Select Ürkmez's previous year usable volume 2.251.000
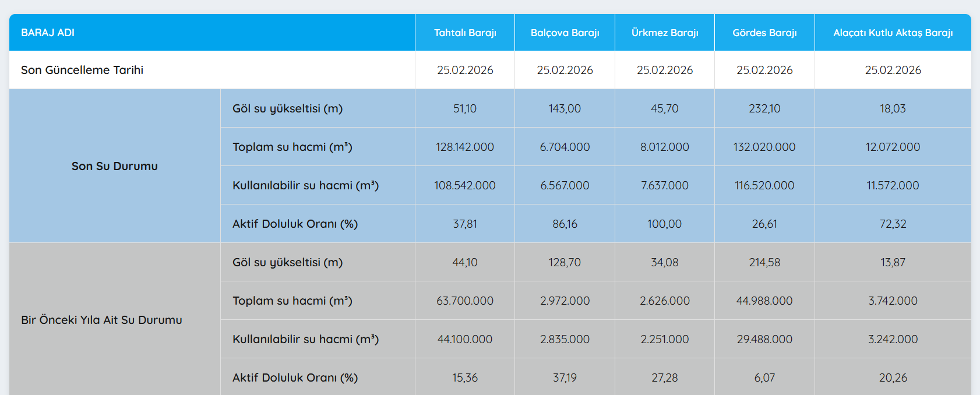Image resolution: width=980 pixels, height=395 pixels. pyautogui.click(x=665, y=339)
